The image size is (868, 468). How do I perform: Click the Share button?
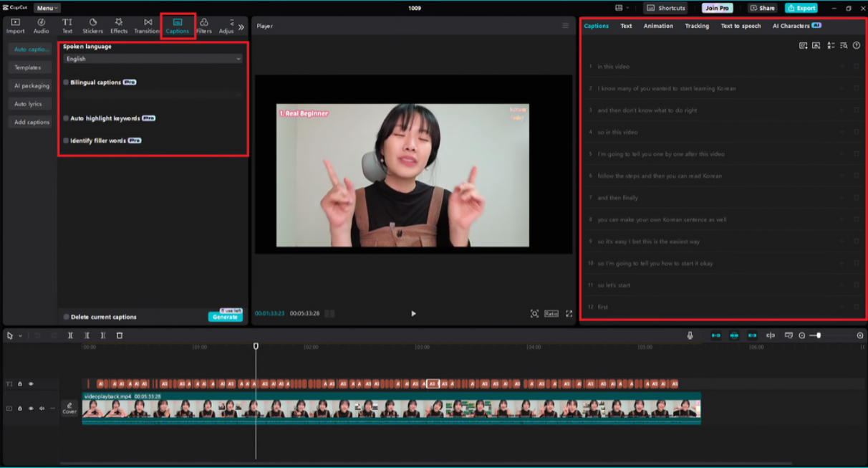(763, 8)
